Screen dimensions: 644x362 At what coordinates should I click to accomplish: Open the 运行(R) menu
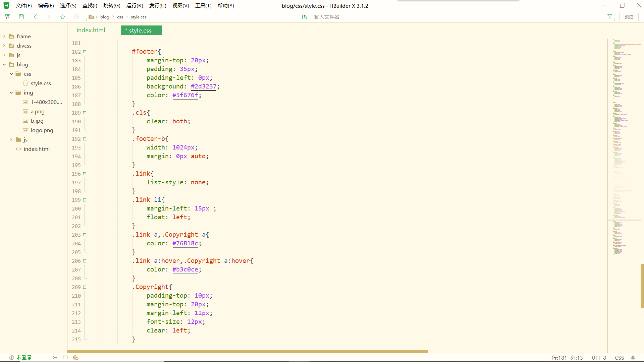[135, 6]
